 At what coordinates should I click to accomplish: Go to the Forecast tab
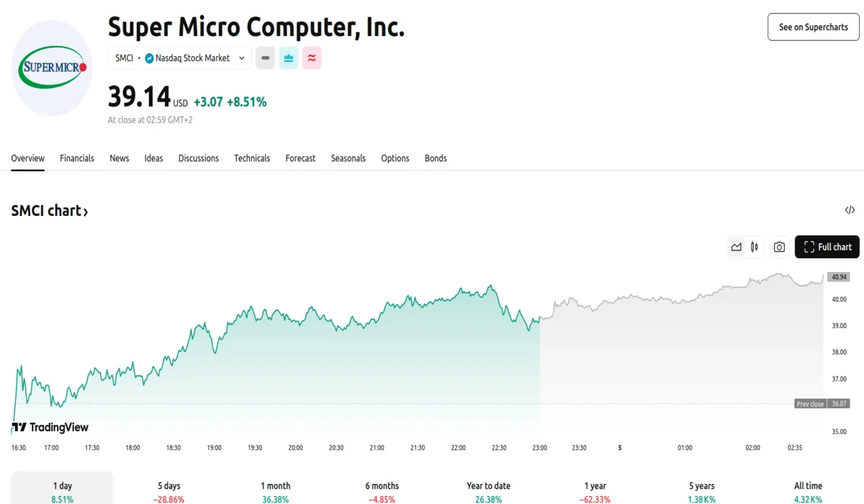pyautogui.click(x=300, y=158)
